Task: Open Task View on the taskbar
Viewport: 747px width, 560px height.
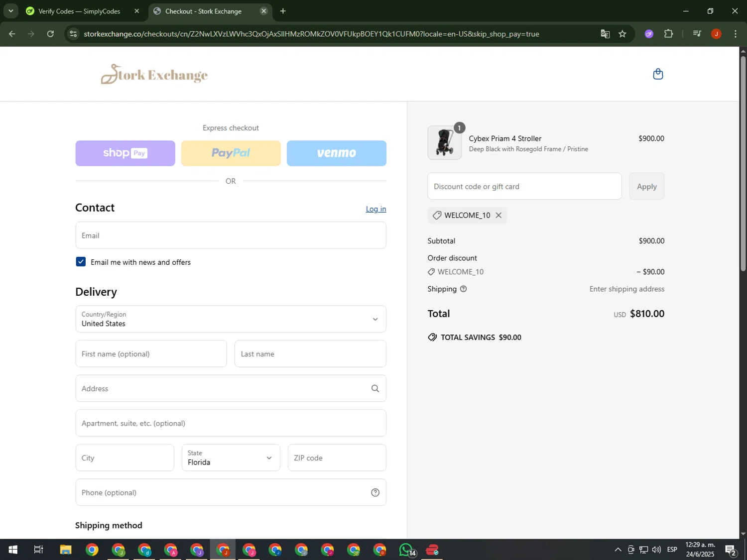Action: 38,550
